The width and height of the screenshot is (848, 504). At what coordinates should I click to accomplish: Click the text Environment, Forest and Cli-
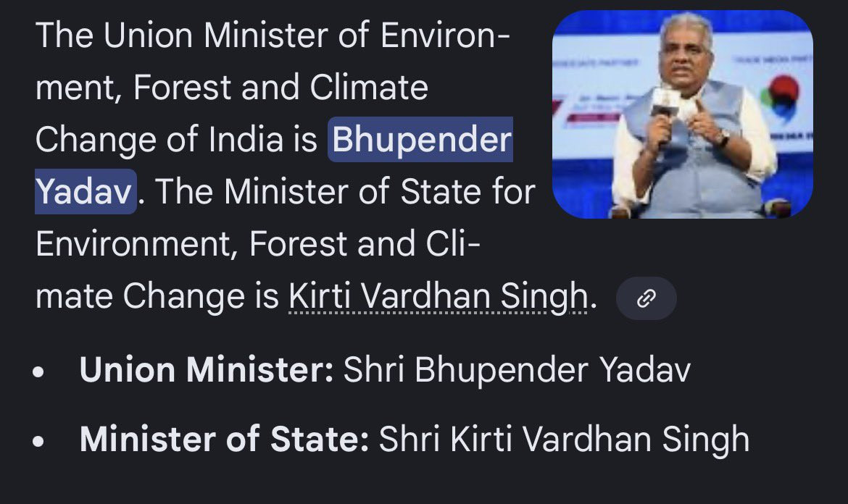pyautogui.click(x=258, y=244)
